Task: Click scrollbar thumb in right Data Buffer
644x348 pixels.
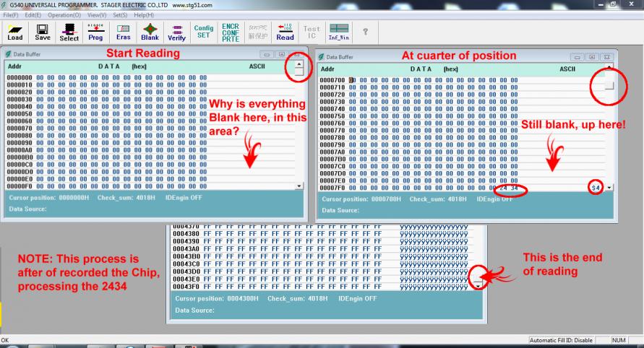Action: point(610,85)
